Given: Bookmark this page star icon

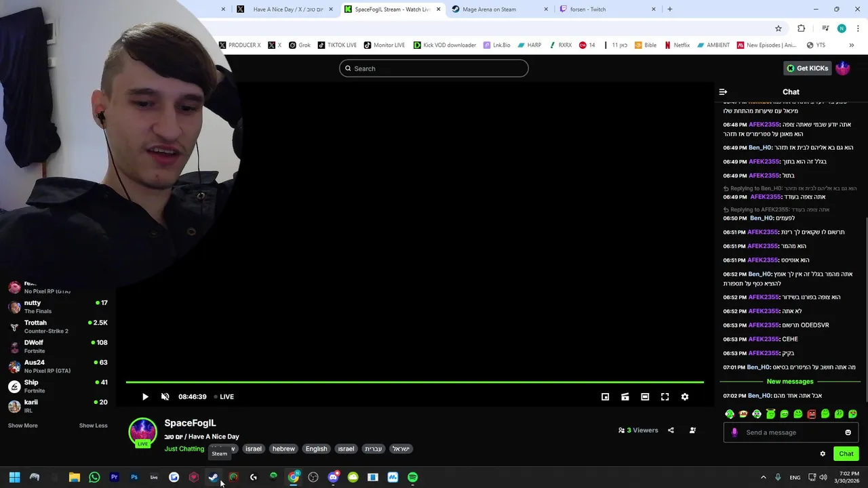Looking at the screenshot, I should 778,28.
